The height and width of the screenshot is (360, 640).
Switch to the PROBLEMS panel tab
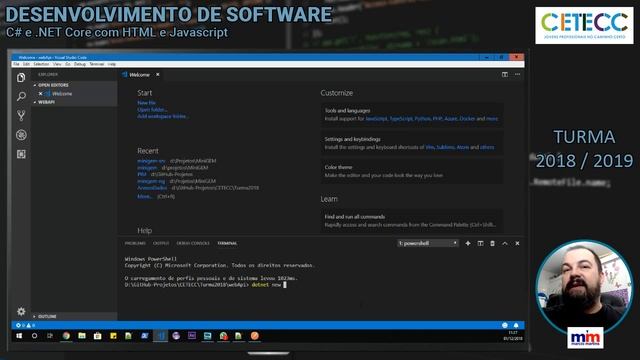[135, 243]
